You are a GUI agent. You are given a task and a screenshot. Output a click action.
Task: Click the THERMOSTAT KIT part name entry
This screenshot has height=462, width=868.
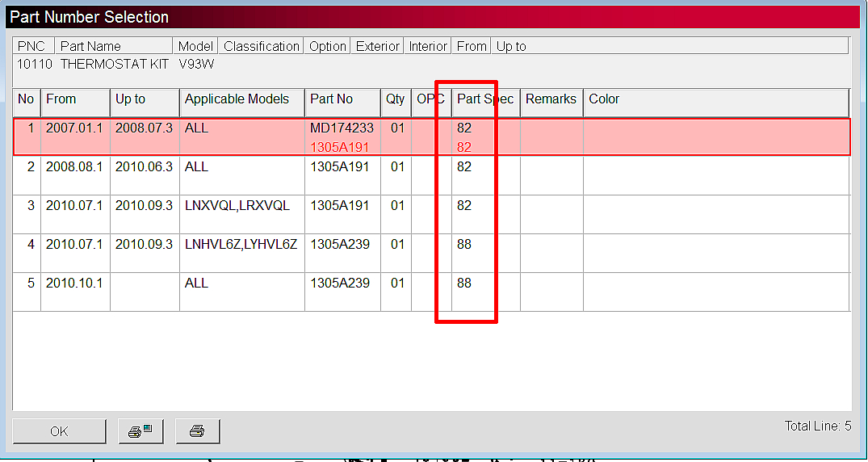pyautogui.click(x=113, y=64)
